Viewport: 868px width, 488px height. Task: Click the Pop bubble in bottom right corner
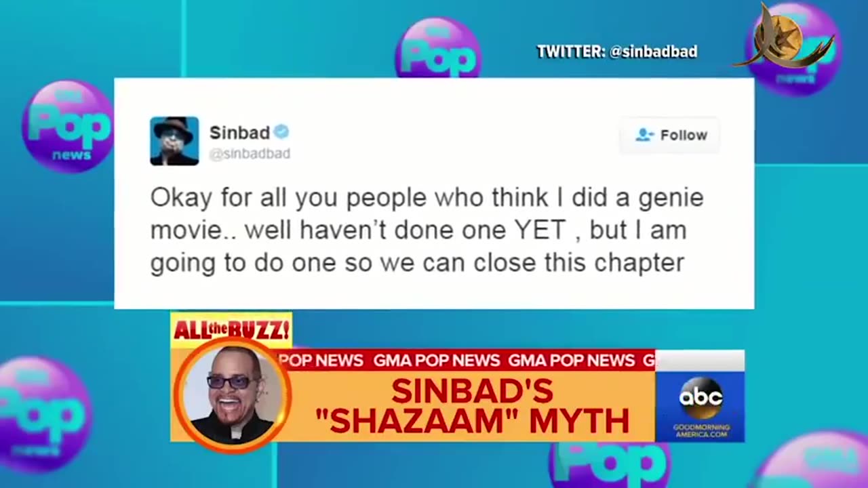pyautogui.click(x=814, y=462)
